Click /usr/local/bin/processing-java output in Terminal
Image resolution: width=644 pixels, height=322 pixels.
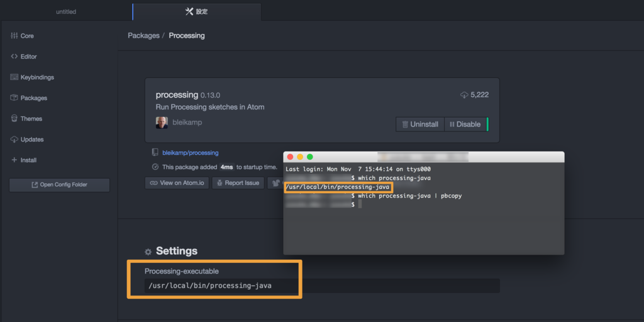click(338, 187)
